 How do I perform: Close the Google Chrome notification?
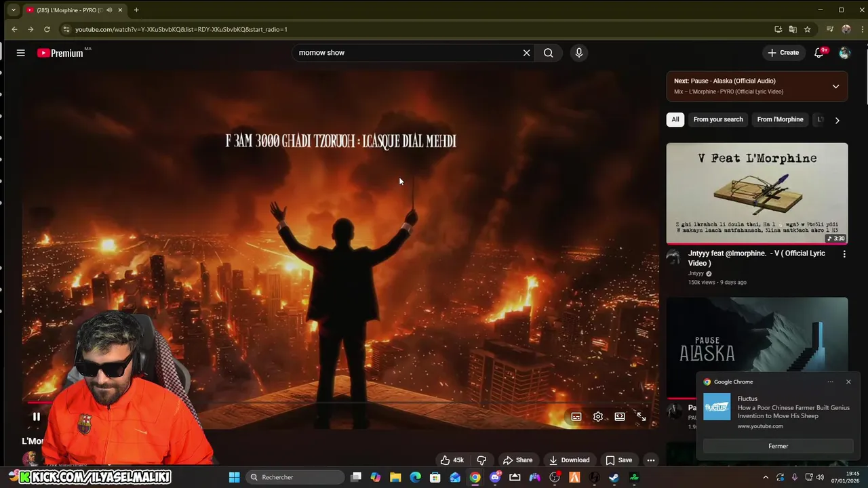click(848, 382)
